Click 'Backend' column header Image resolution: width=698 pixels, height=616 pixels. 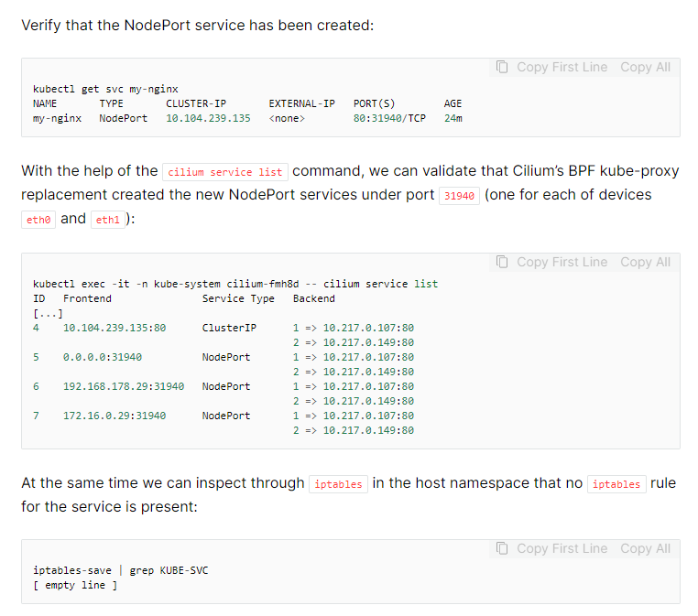314,298
